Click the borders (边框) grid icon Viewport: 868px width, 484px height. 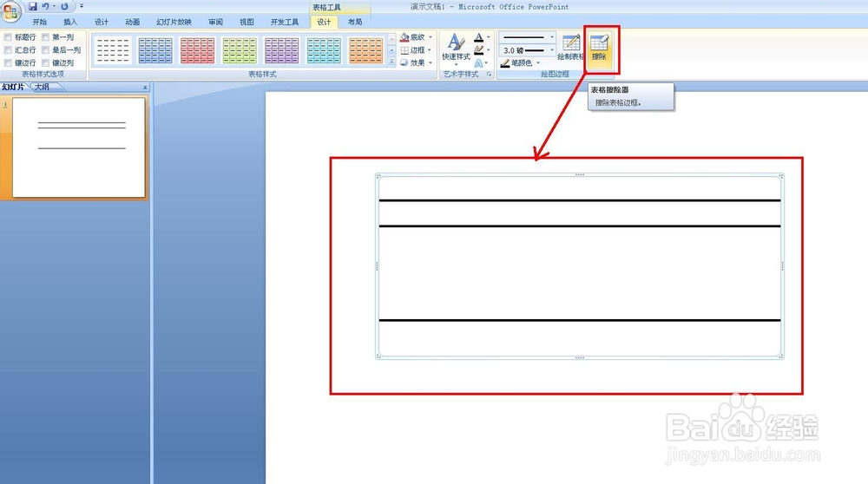404,49
